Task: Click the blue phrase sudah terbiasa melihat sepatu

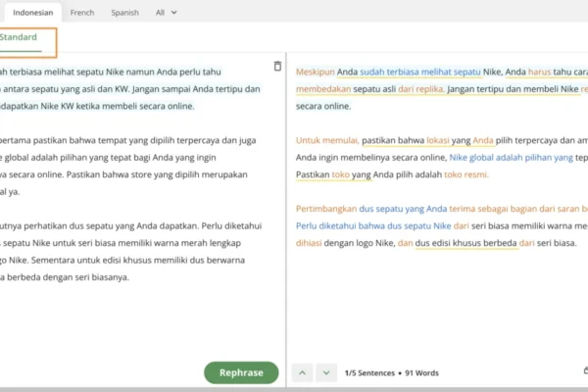Action: pyautogui.click(x=420, y=72)
